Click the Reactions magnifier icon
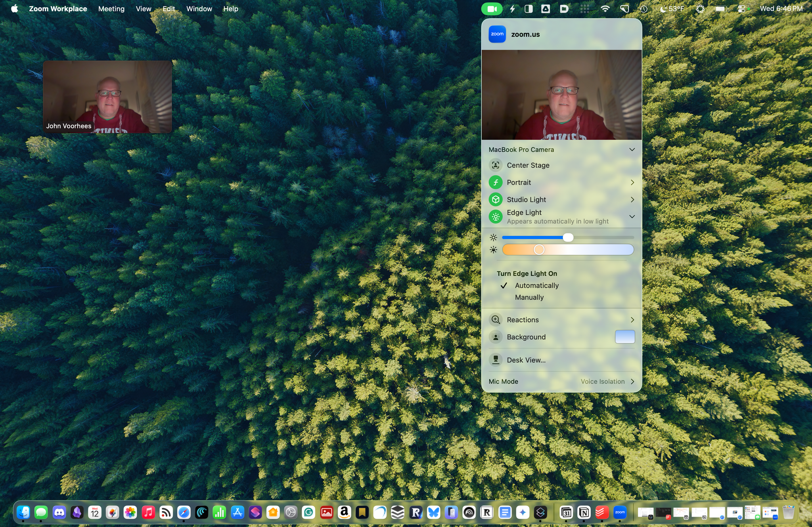The image size is (812, 527). click(x=496, y=320)
